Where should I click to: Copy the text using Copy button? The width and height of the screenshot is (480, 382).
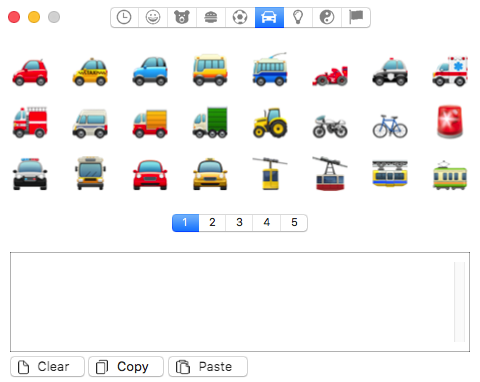[126, 367]
